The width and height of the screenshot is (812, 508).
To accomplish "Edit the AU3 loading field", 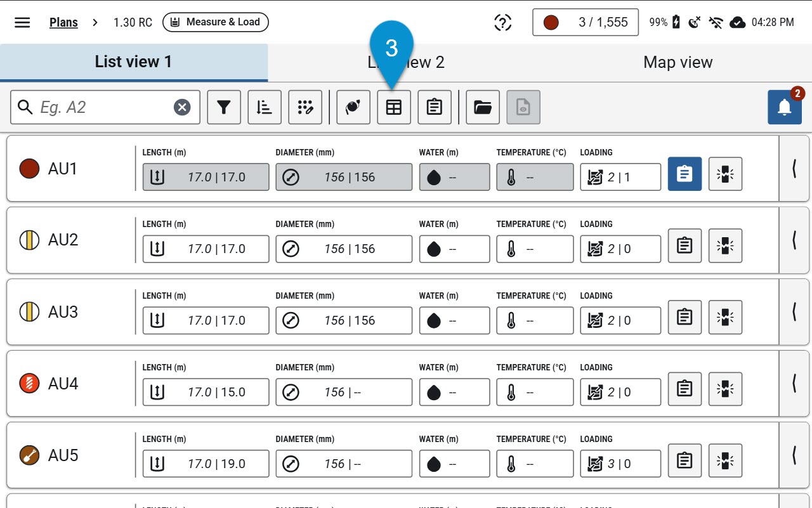I will [x=620, y=320].
